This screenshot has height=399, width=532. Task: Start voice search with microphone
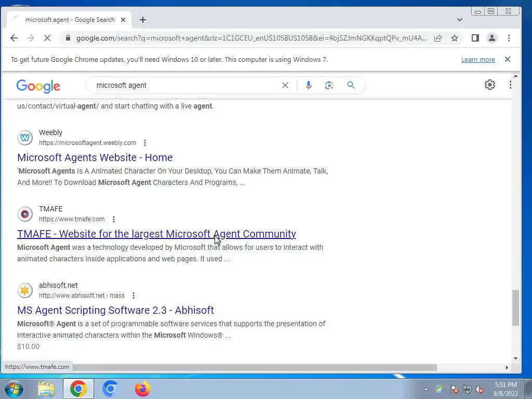click(x=309, y=85)
